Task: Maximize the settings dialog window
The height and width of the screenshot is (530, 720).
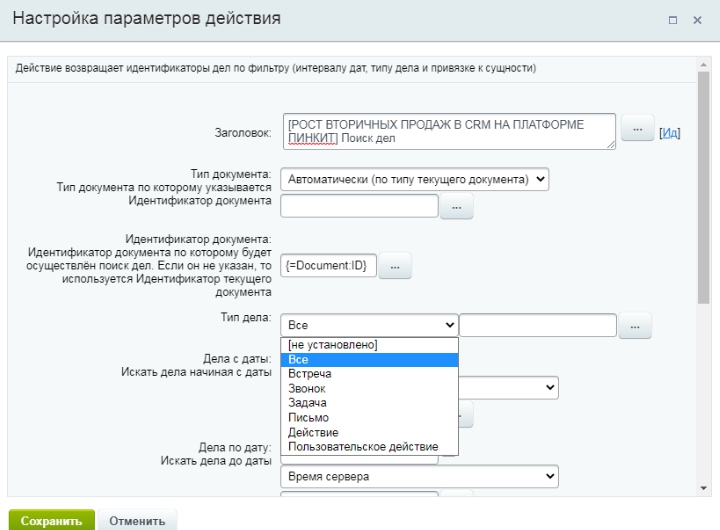Action: tap(673, 20)
